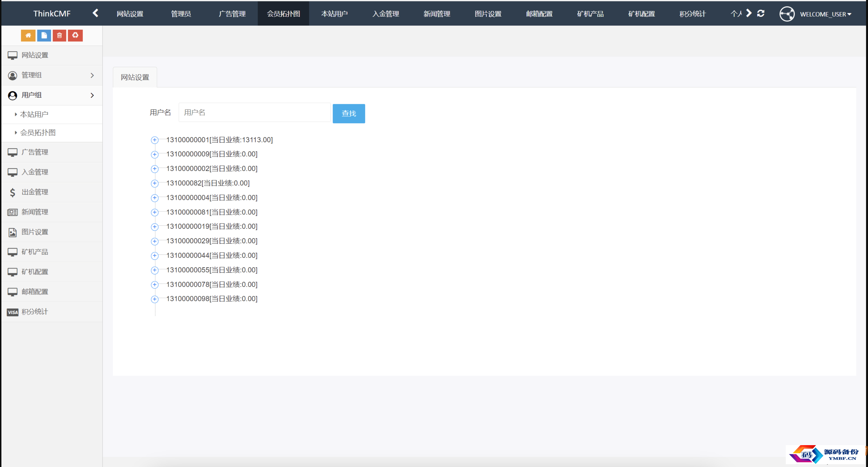
Task: Expand tree node 13100000098
Action: point(154,299)
